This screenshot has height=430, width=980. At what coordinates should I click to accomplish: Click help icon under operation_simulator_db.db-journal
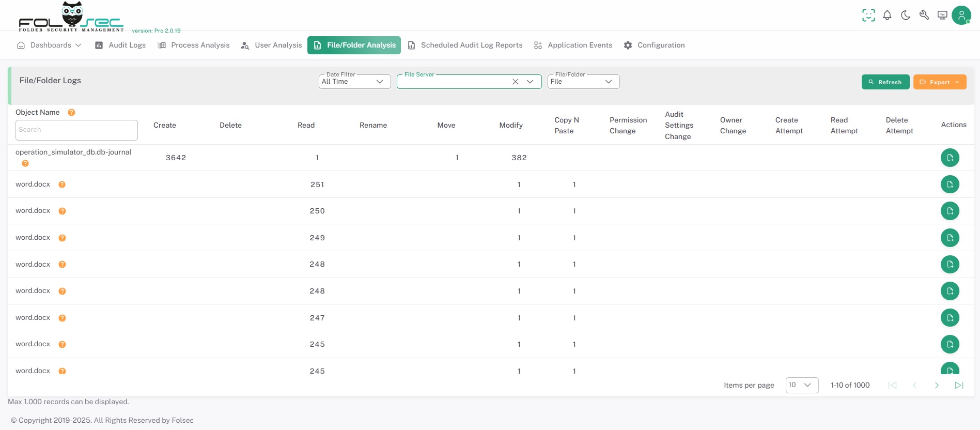click(25, 163)
